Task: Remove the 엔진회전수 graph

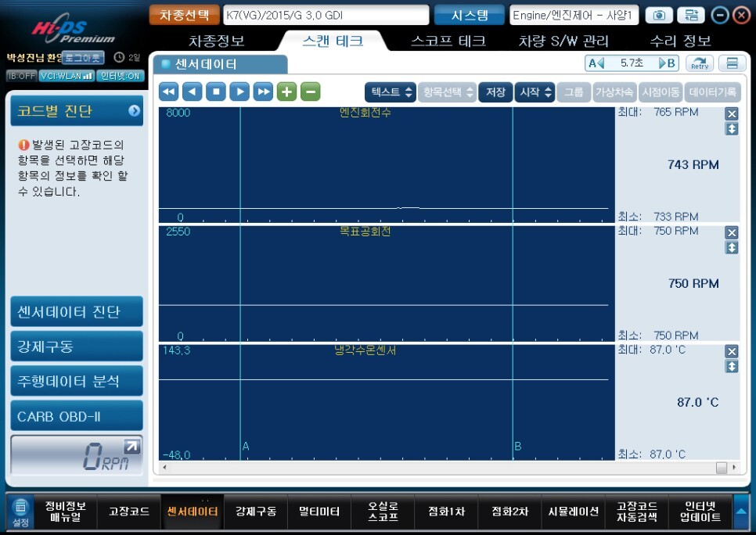Action: click(732, 113)
